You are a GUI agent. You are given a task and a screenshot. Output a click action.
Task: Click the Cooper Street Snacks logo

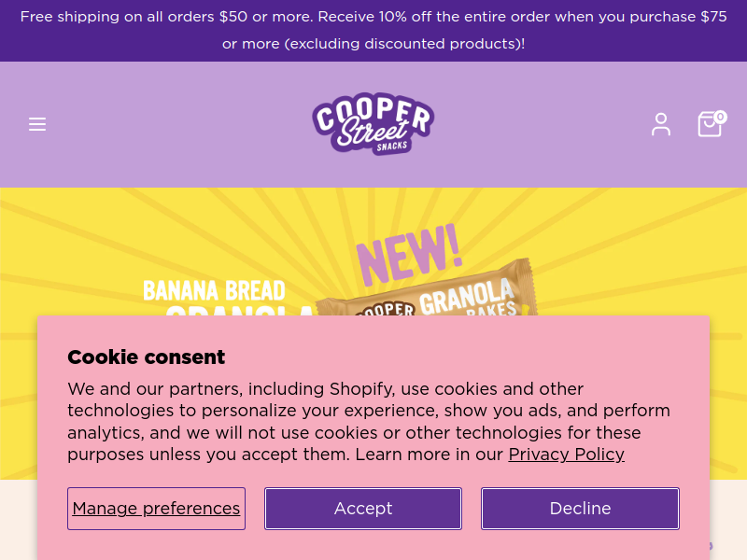(373, 124)
